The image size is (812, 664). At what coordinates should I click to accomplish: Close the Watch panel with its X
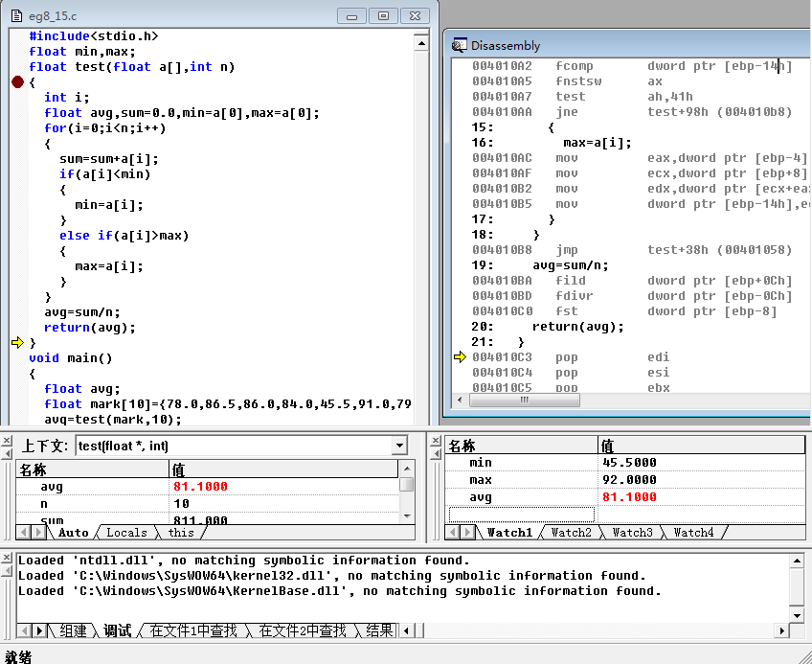436,441
